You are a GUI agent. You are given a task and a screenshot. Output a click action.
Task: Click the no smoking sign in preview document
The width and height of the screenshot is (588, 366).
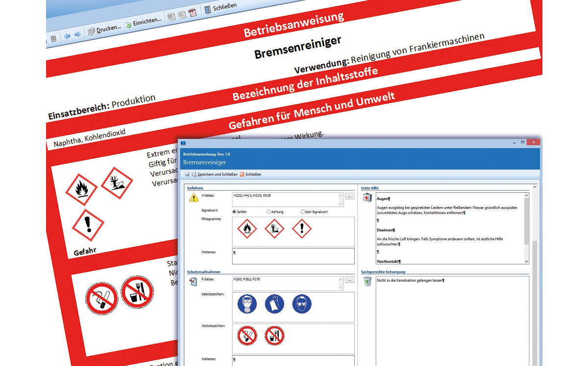[102, 298]
